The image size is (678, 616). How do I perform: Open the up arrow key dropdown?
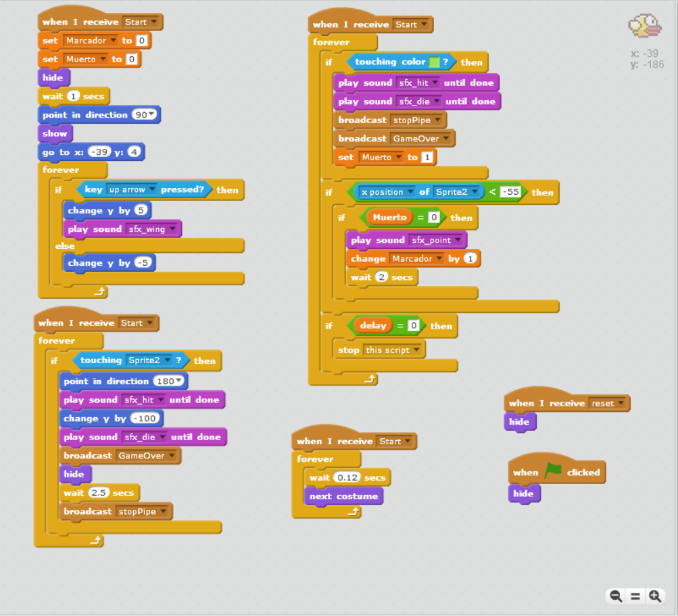click(152, 190)
